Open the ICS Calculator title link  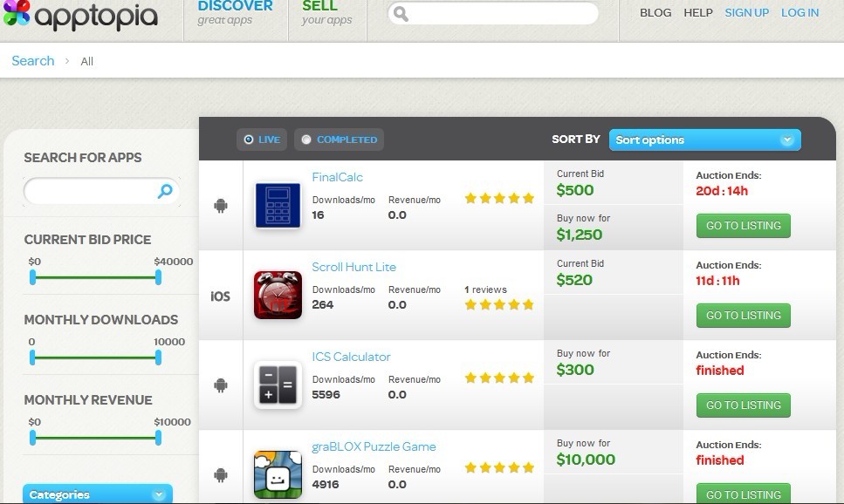click(351, 358)
